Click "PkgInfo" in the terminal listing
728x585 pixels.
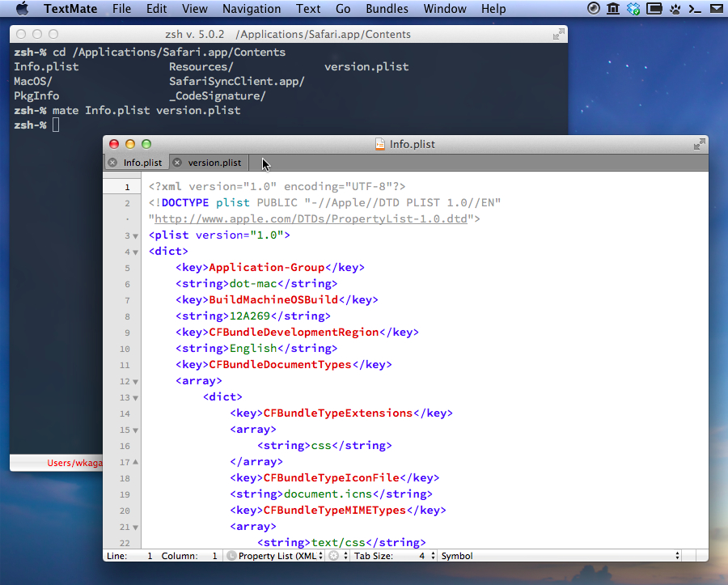tap(36, 96)
